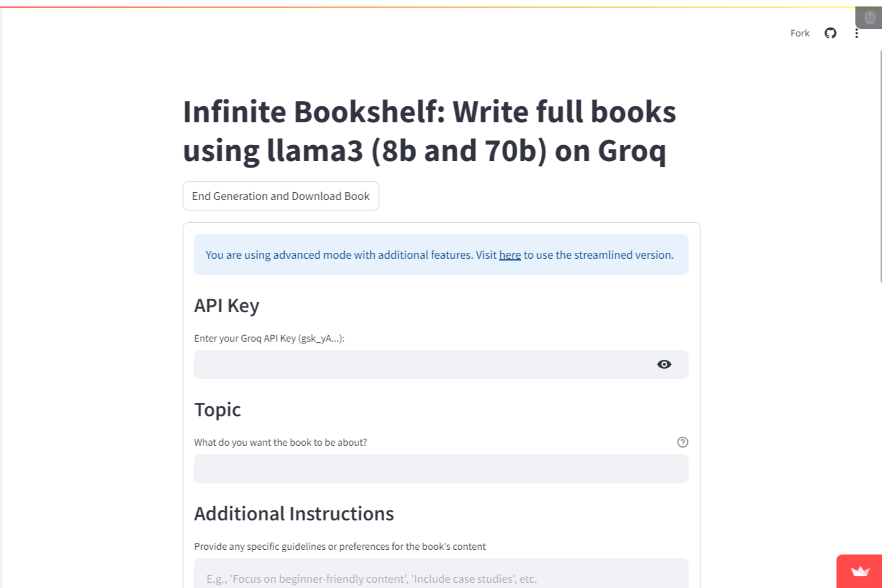Open the project's GitHub repository
The image size is (882, 588).
pos(830,33)
